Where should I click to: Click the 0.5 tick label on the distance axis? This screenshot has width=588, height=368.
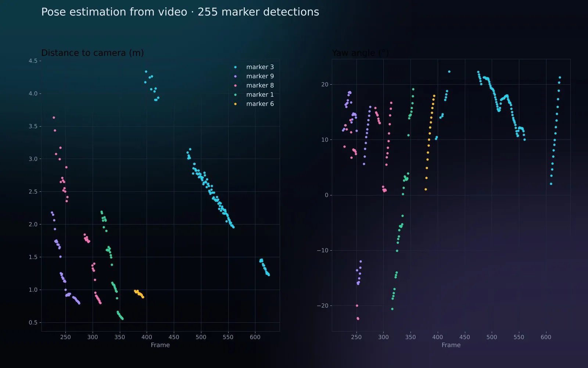point(33,323)
